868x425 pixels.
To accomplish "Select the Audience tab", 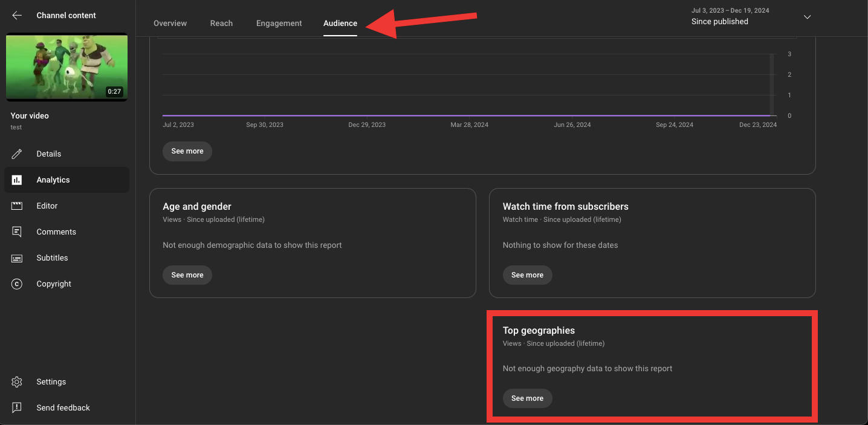I will (340, 23).
